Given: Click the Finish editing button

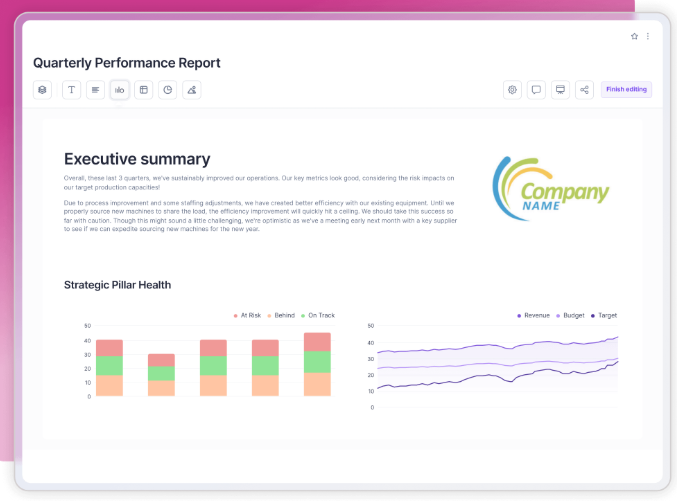Looking at the screenshot, I should 626,89.
